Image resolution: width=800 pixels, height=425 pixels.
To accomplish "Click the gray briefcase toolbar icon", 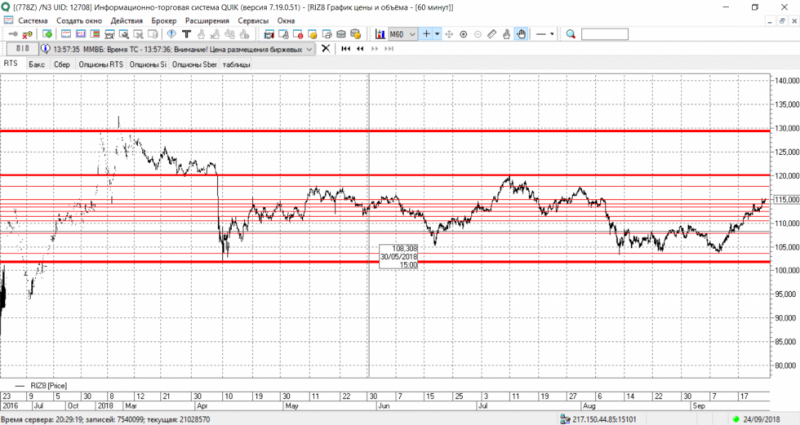I will point(341,34).
